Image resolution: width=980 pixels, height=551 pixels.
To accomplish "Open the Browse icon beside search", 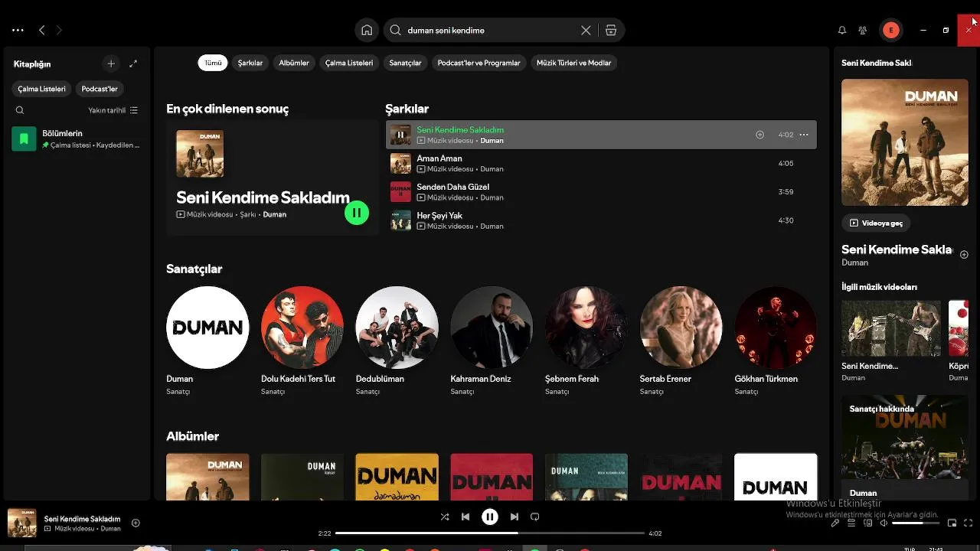I will point(611,31).
